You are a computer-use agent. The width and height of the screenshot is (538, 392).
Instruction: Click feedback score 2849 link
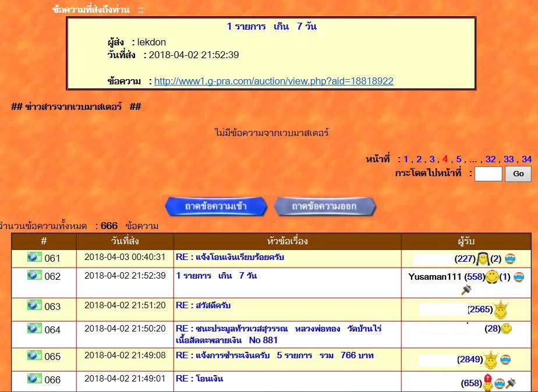(470, 359)
